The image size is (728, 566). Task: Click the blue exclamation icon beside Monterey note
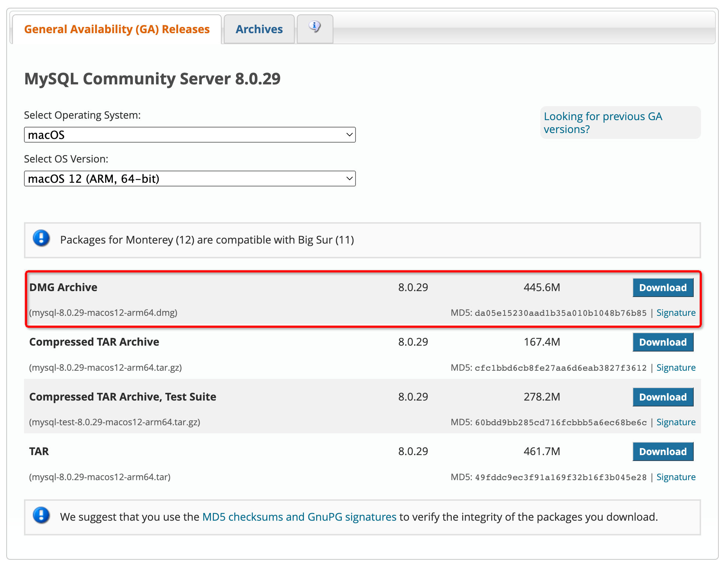[41, 238]
